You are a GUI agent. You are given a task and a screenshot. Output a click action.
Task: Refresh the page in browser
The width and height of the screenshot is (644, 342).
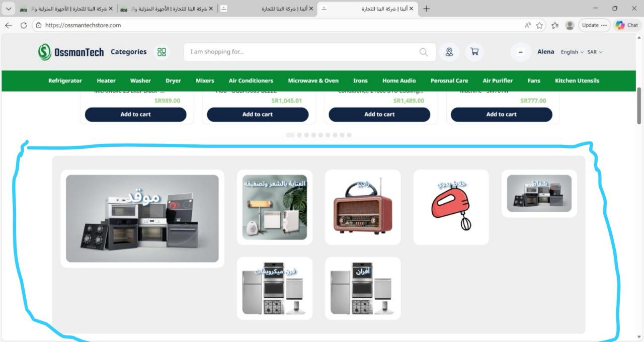23,25
